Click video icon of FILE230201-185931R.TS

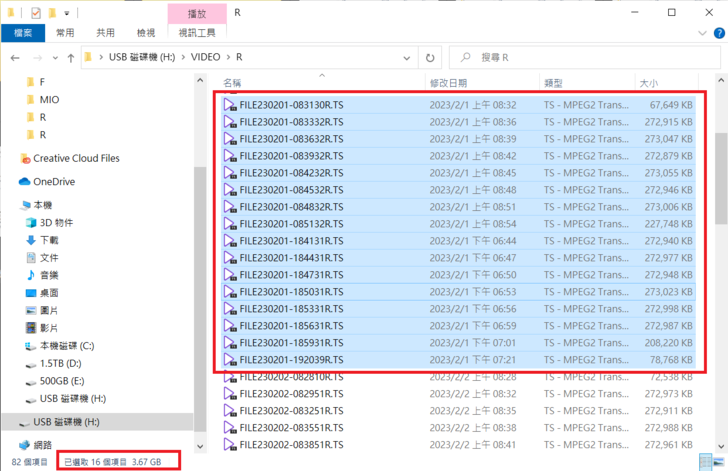point(230,343)
